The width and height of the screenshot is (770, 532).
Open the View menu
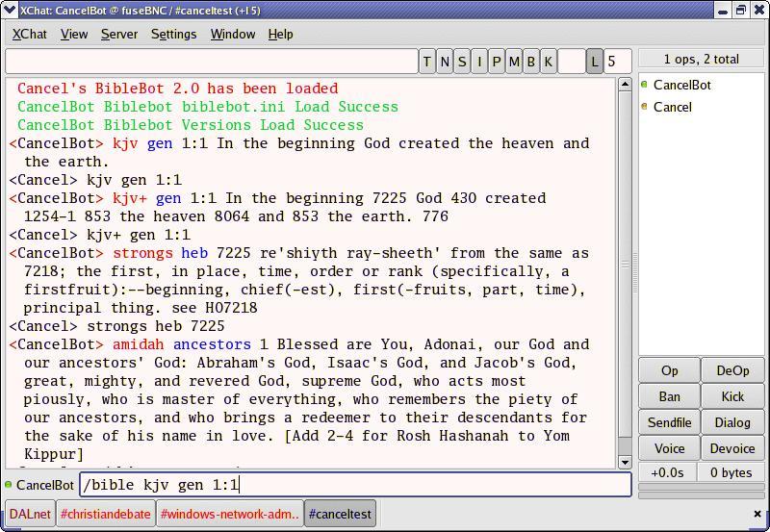pos(74,34)
